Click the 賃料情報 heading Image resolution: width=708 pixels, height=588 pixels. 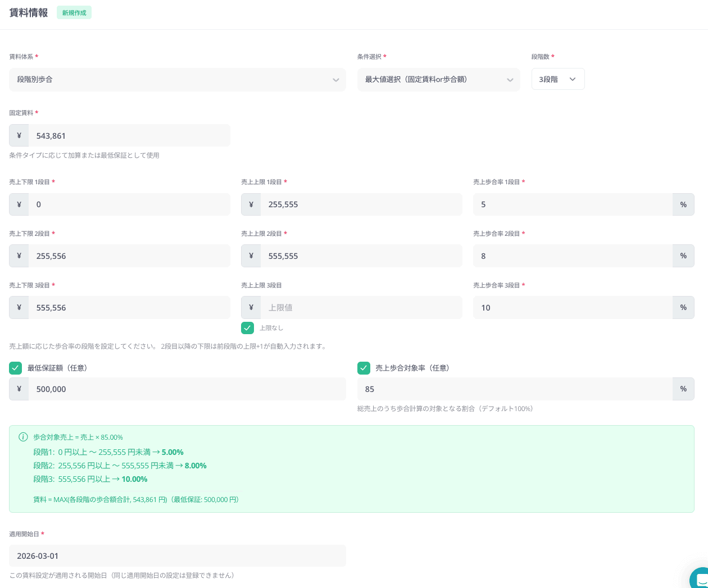(29, 12)
